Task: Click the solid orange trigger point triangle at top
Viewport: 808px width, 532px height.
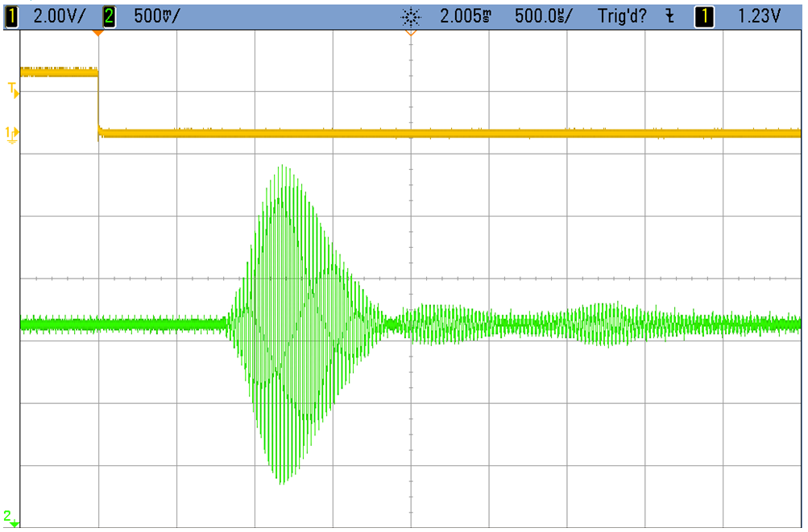Action: click(x=97, y=34)
